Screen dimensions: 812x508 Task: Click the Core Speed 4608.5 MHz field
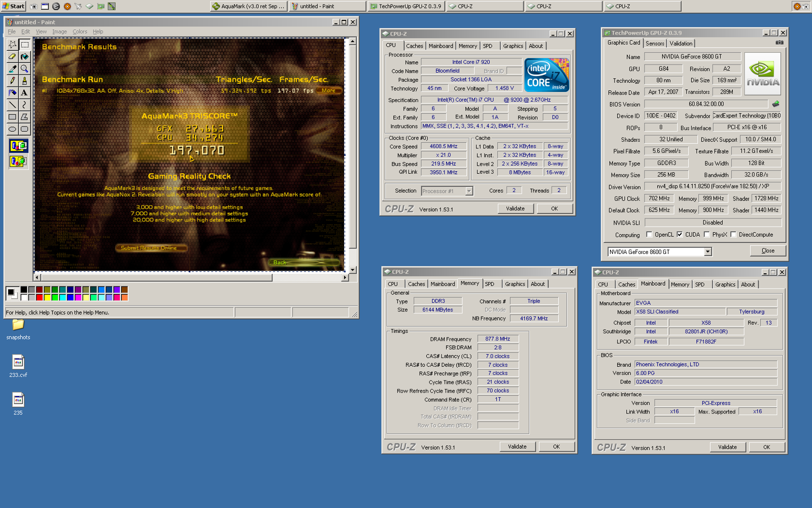pyautogui.click(x=444, y=146)
